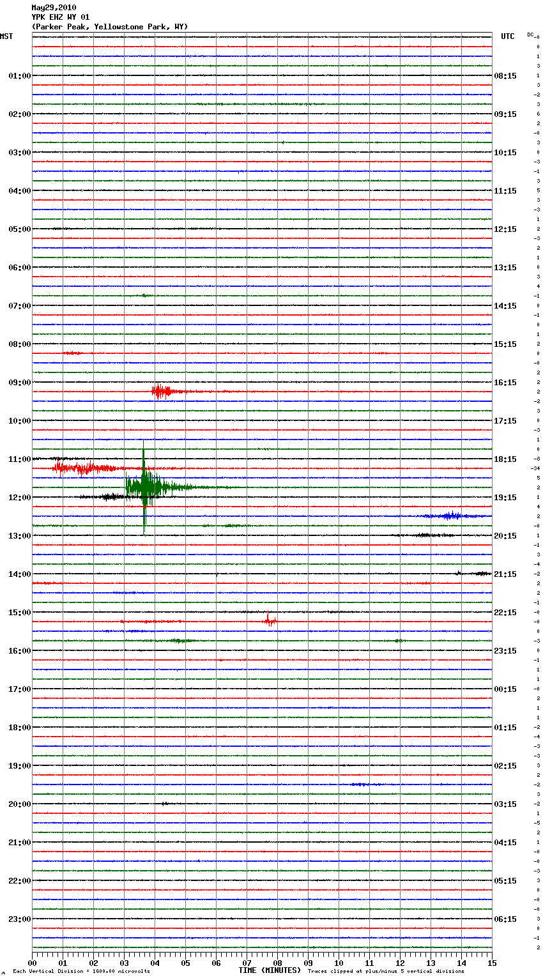The height and width of the screenshot is (980, 543).
Task: Click the 02:15 UTC time label
Action: [505, 766]
